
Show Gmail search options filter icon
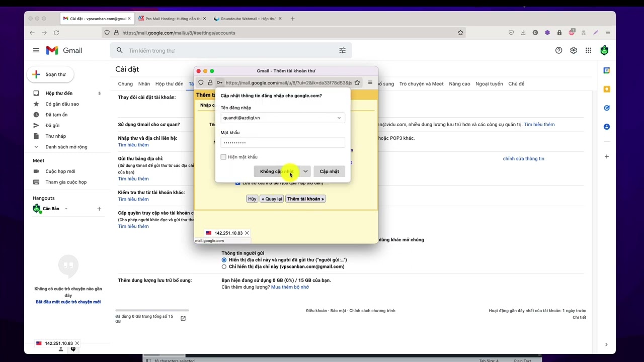(x=342, y=50)
